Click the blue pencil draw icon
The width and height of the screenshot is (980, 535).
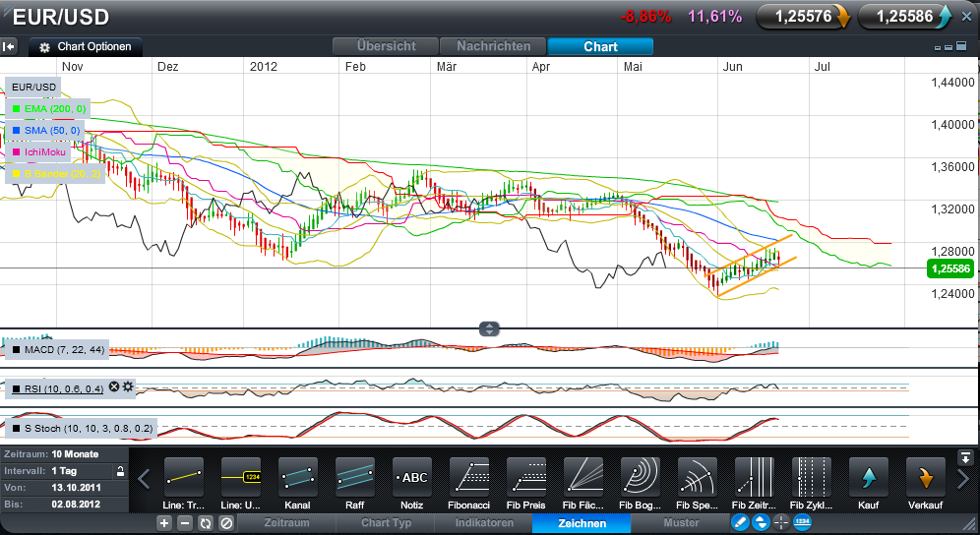tap(739, 522)
